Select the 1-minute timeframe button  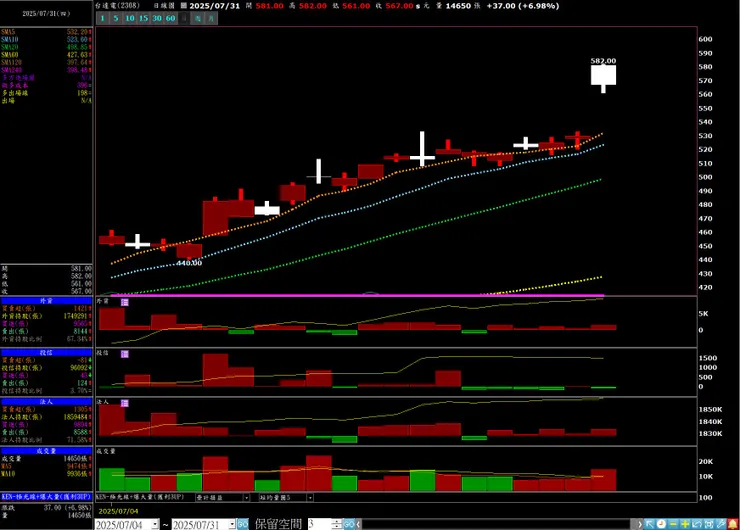coord(102,18)
